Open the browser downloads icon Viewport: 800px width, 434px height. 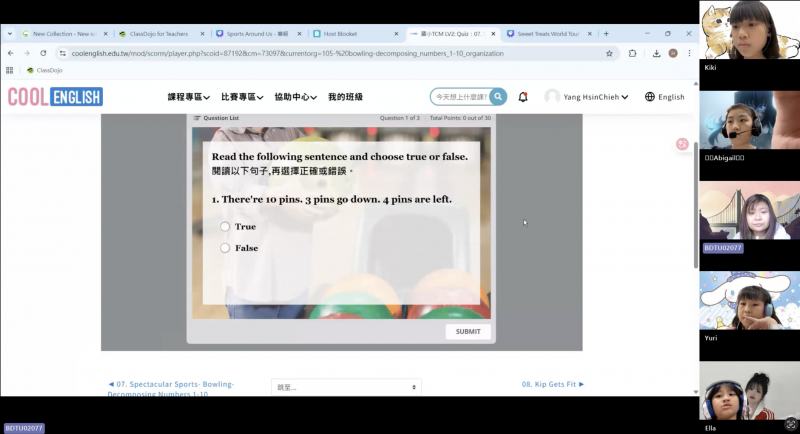(656, 53)
